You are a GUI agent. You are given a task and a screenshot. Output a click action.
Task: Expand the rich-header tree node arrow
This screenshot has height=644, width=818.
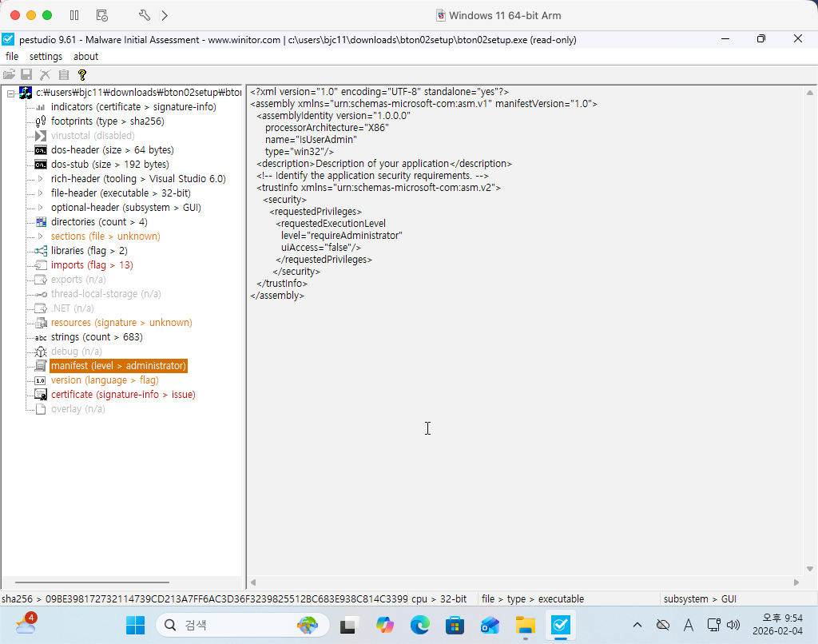41,179
